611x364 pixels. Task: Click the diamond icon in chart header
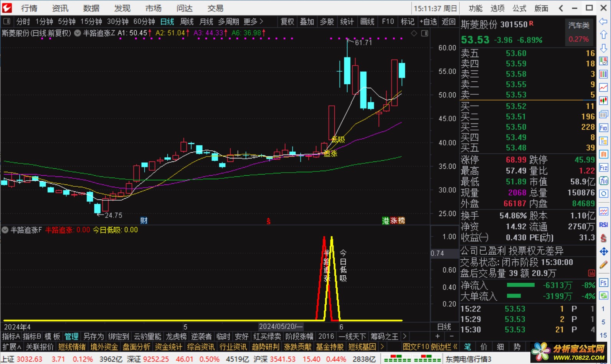tap(414, 33)
